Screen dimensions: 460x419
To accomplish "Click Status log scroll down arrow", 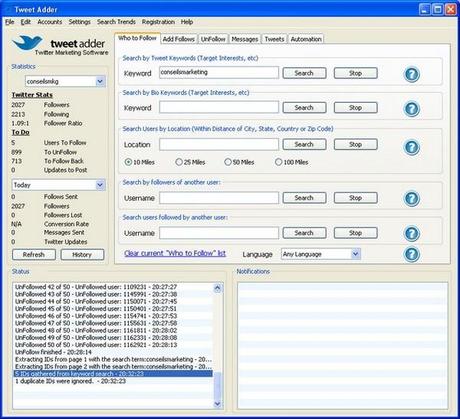I will tap(217, 404).
